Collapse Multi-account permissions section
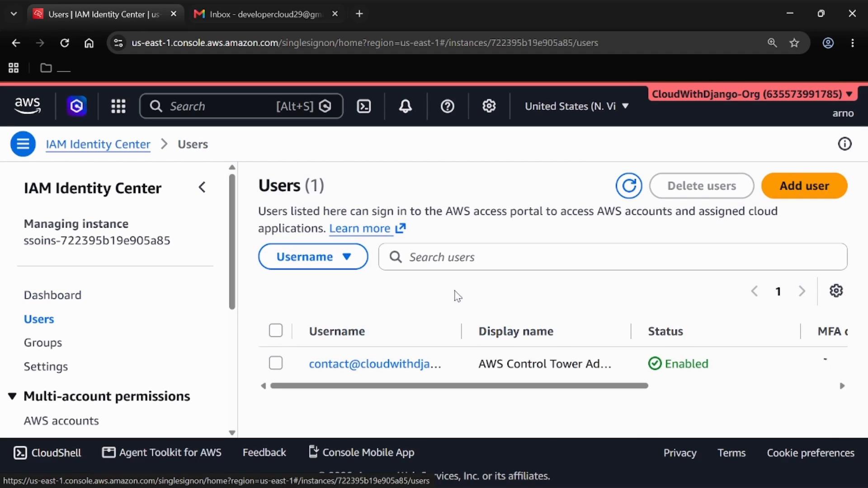 coord(12,396)
